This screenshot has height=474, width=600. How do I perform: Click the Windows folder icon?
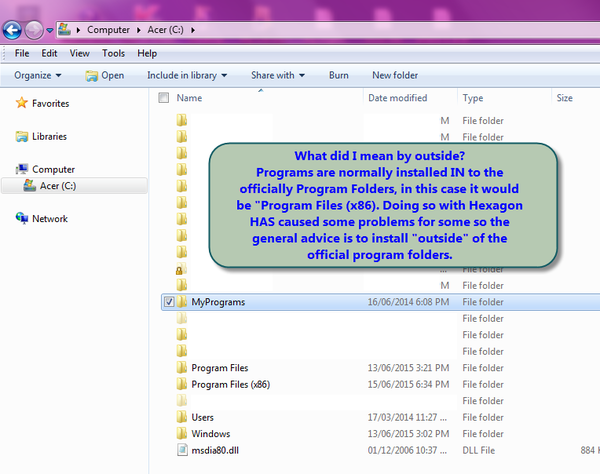coord(182,433)
